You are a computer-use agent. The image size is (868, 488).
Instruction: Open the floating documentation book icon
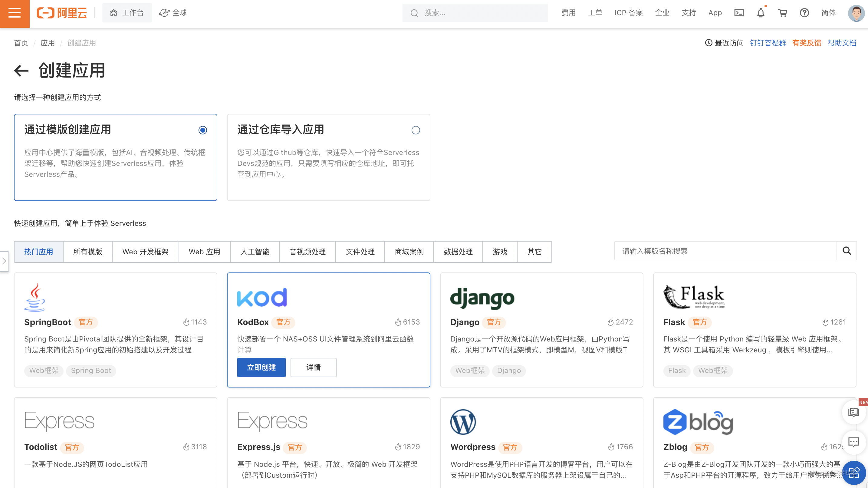[853, 412]
